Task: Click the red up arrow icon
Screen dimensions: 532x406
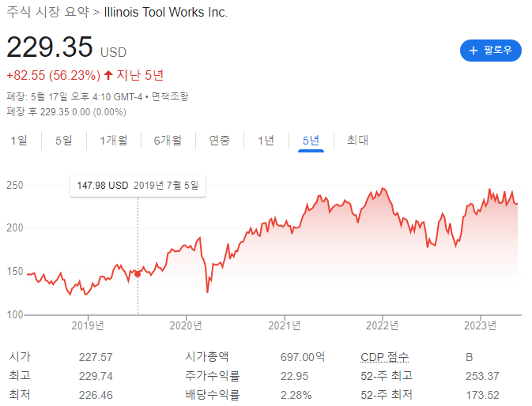Action: click(x=108, y=75)
